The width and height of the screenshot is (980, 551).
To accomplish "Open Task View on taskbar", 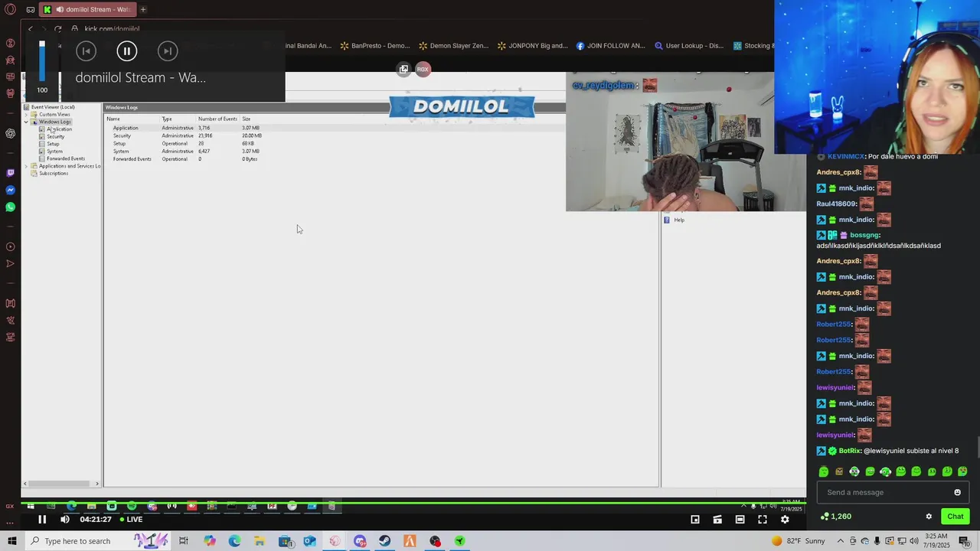I will (184, 541).
